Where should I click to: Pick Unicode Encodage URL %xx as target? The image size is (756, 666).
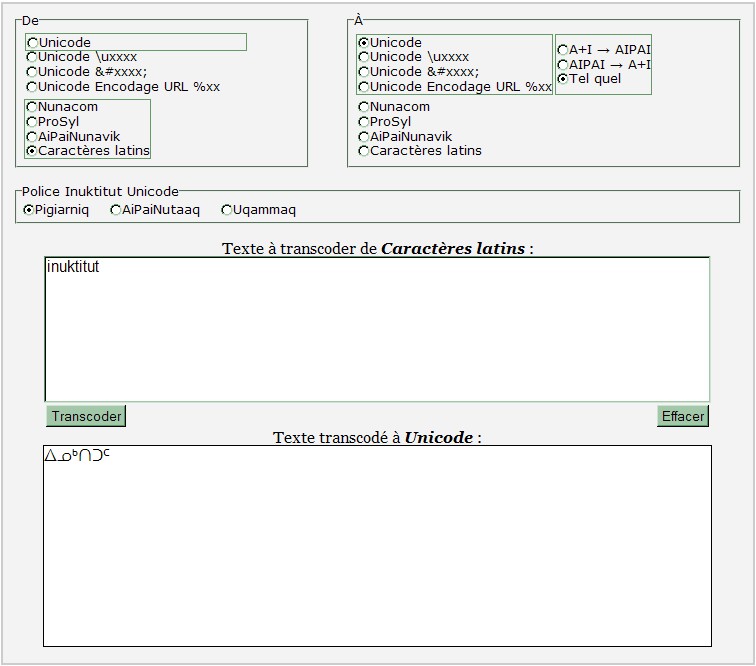(364, 87)
